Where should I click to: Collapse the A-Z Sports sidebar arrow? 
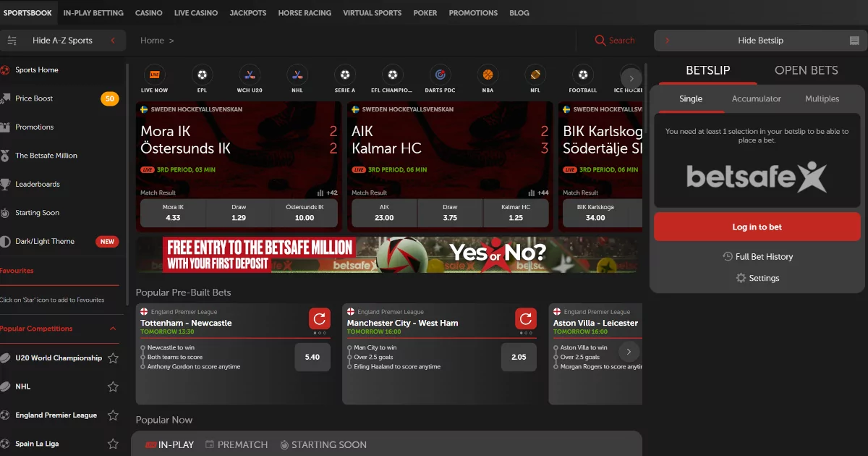point(113,41)
